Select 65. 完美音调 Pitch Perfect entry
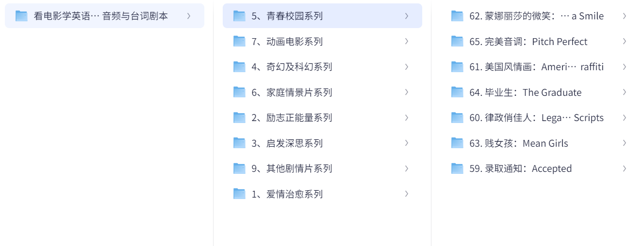Viewport: 644px width, 246px height. pyautogui.click(x=540, y=41)
